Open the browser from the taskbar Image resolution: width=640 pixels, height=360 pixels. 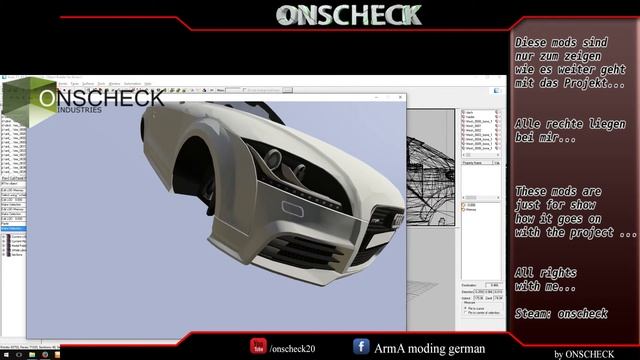44,355
